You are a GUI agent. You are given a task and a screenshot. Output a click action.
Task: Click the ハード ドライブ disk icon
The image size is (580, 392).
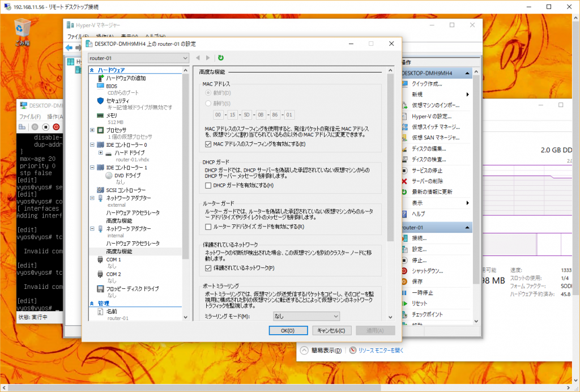109,153
